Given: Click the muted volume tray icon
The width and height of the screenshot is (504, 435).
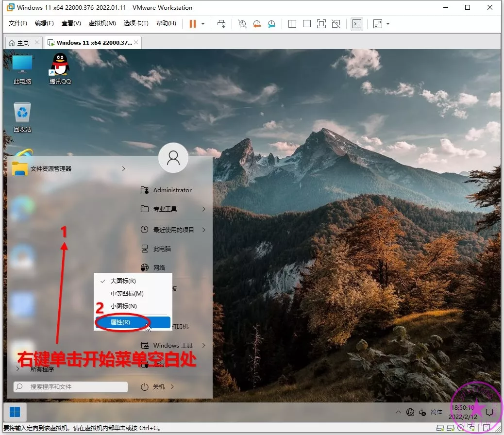Looking at the screenshot, I should point(422,412).
